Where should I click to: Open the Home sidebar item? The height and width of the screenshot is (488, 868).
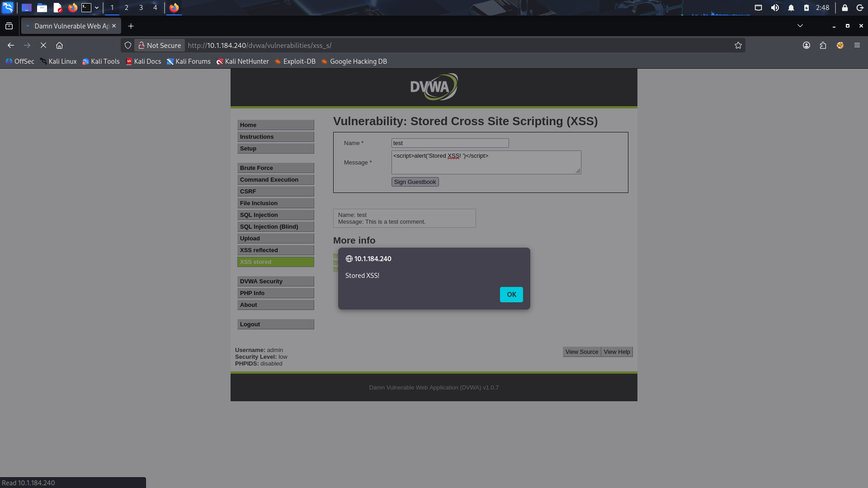click(x=276, y=125)
